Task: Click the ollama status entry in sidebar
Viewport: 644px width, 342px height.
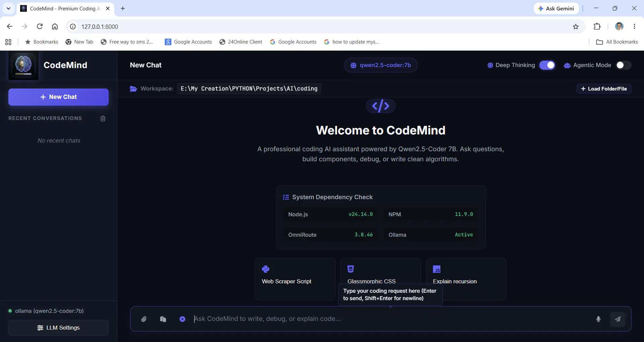Action: click(46, 311)
